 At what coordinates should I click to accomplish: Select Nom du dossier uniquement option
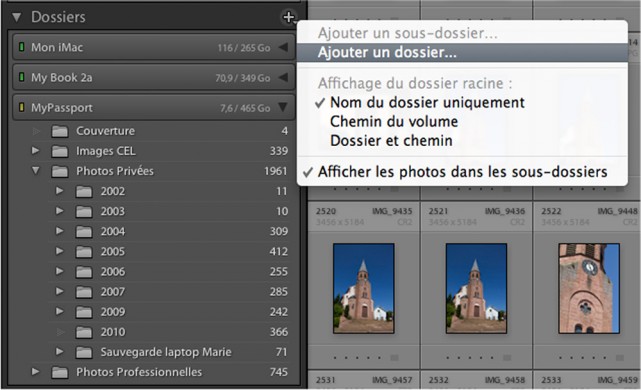point(427,102)
